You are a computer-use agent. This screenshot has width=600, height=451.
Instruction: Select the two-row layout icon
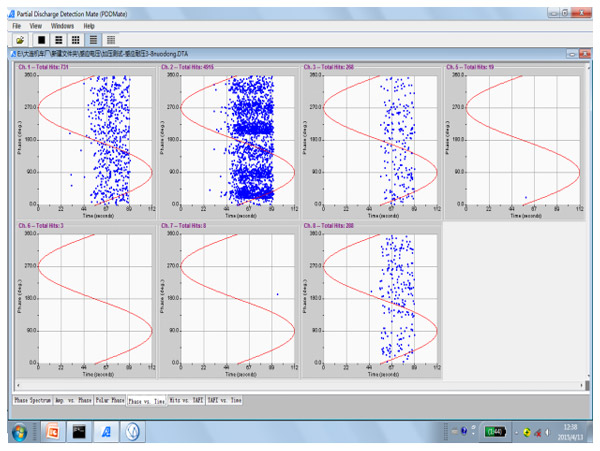[x=59, y=40]
